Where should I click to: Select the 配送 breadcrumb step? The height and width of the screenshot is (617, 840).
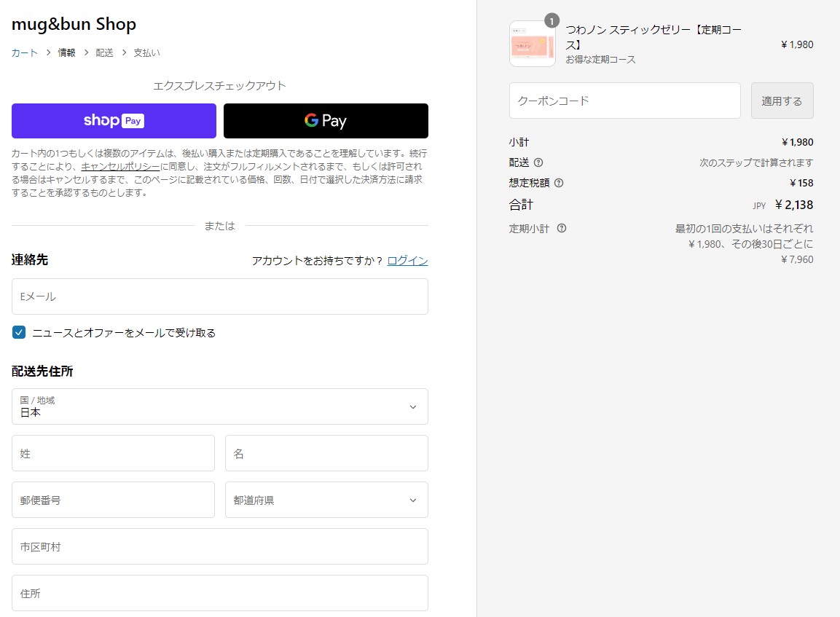tap(104, 52)
